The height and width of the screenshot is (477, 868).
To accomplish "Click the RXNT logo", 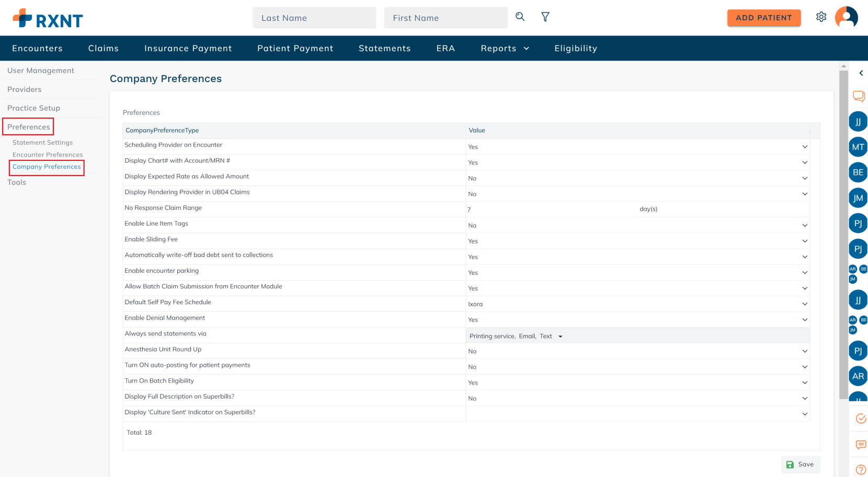I will tap(48, 19).
